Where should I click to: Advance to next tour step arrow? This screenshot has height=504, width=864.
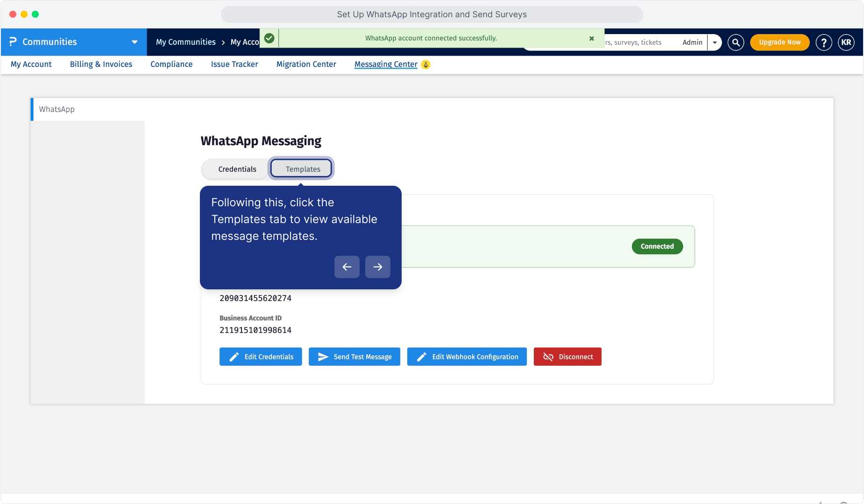click(x=378, y=267)
